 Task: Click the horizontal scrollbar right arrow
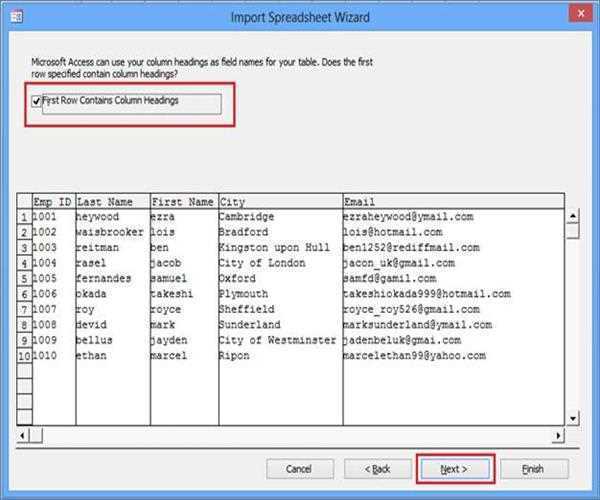pos(556,436)
